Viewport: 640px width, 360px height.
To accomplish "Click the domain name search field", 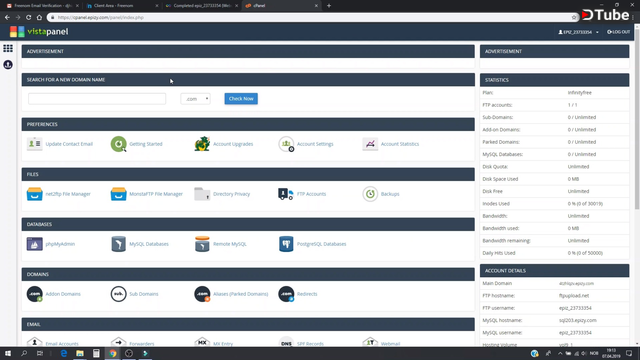I will (x=97, y=99).
